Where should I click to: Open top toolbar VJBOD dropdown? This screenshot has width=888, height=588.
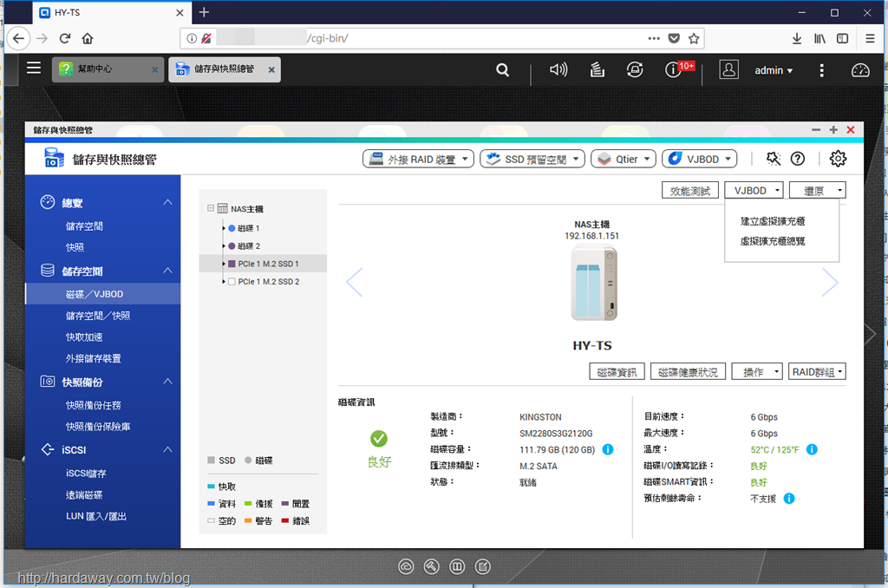coord(700,159)
